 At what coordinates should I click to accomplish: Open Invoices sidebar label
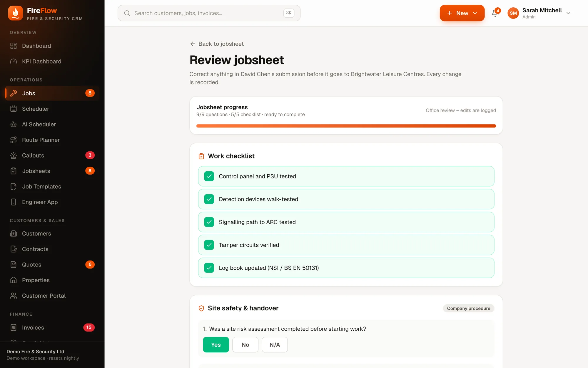(33, 328)
